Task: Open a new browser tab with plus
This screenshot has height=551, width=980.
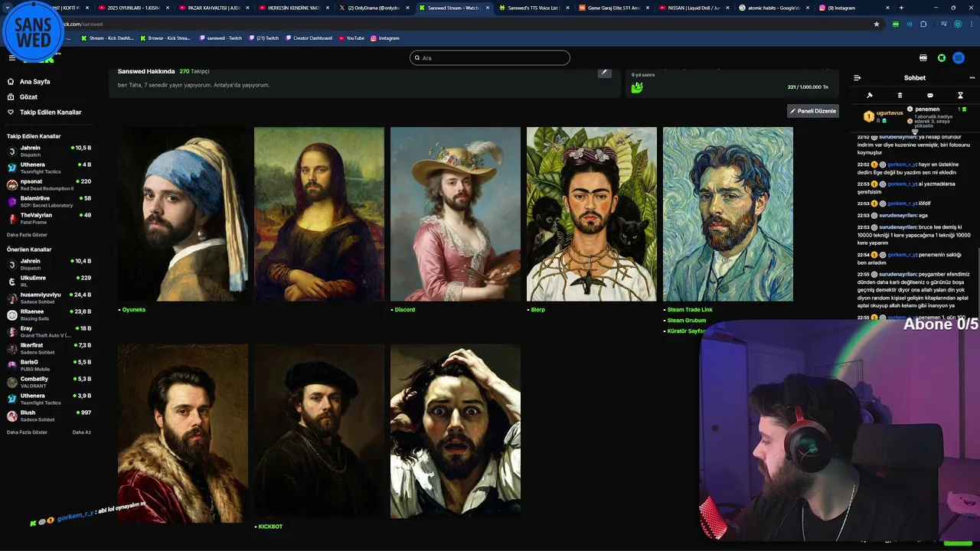Action: pos(901,8)
